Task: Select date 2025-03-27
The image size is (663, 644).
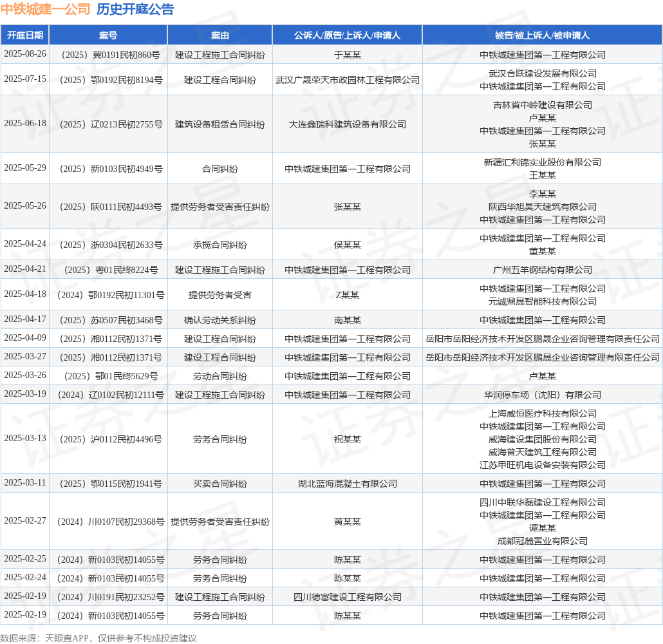Action: [x=25, y=357]
